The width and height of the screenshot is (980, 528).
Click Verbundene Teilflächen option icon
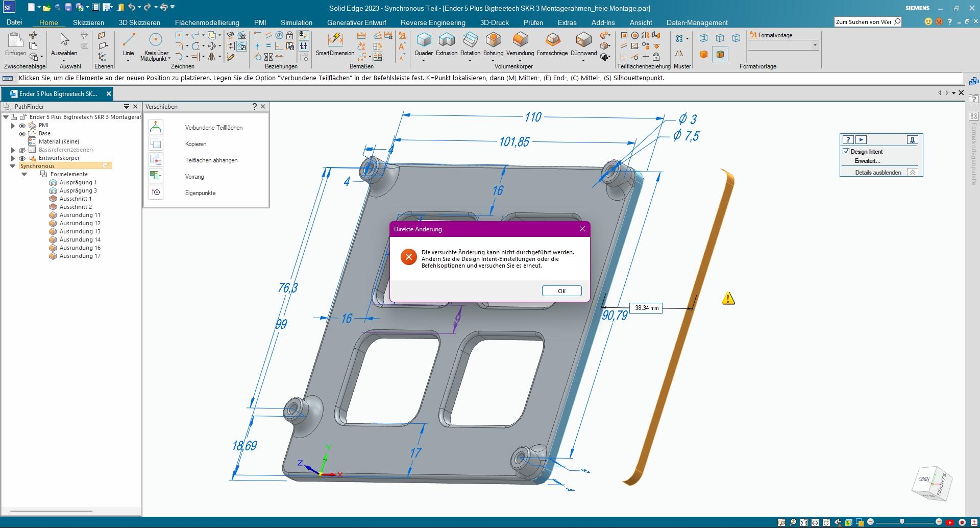click(x=156, y=127)
